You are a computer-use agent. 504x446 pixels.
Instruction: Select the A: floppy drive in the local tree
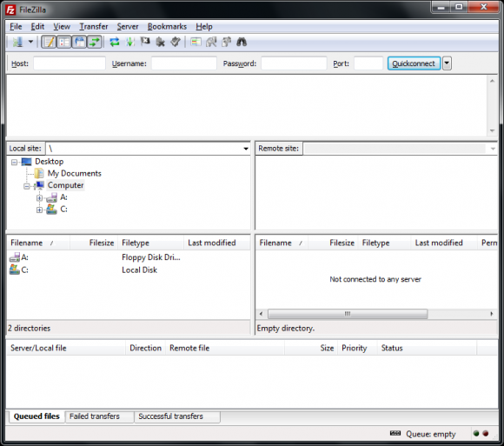(x=63, y=197)
